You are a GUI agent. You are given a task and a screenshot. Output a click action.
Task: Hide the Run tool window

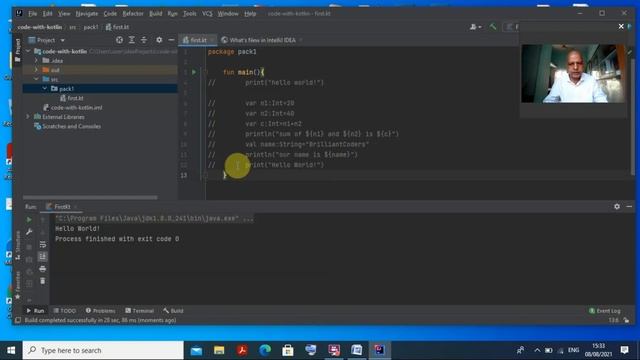coord(629,207)
